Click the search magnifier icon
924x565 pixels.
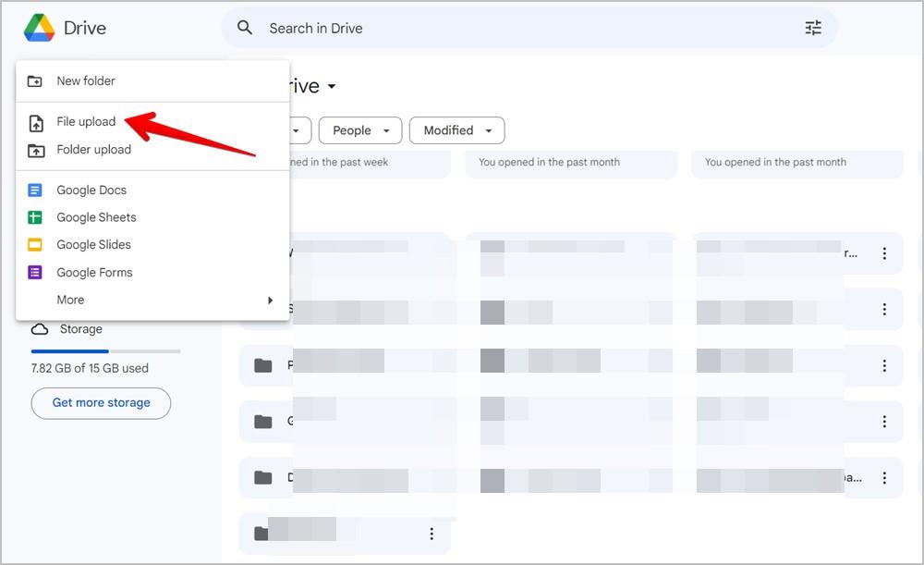click(245, 27)
